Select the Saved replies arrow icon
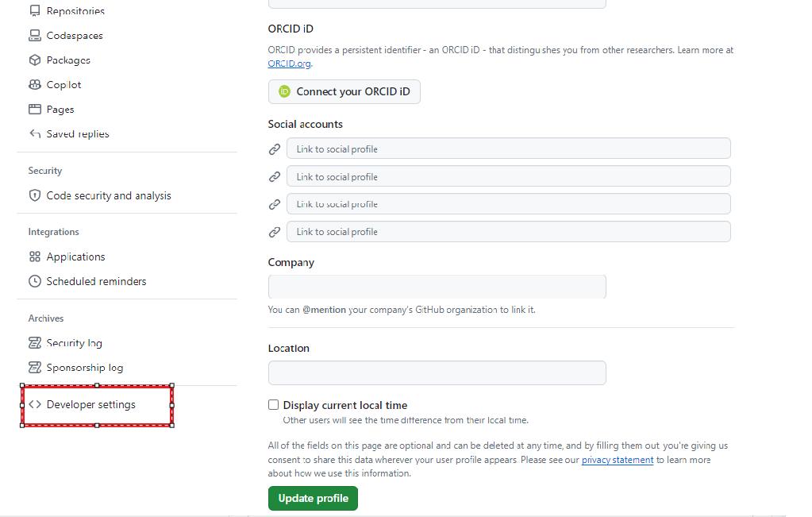Viewport: 812px width, 517px height. click(x=33, y=133)
